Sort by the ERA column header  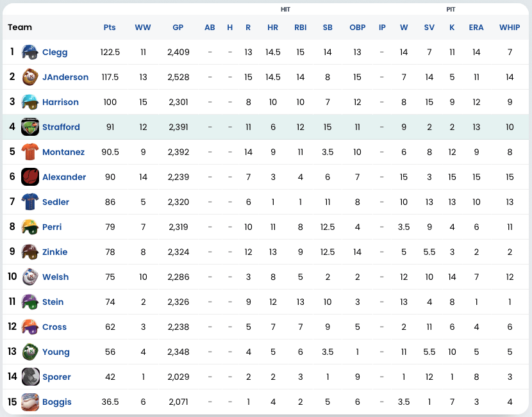[476, 28]
